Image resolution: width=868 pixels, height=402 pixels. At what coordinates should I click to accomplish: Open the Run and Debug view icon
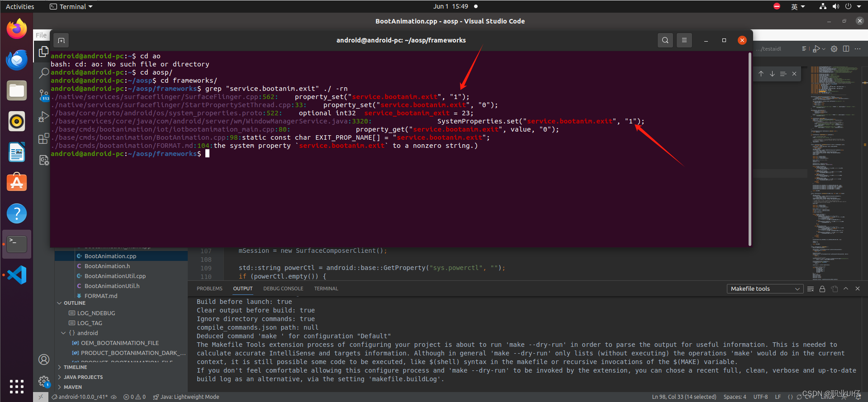[43, 117]
